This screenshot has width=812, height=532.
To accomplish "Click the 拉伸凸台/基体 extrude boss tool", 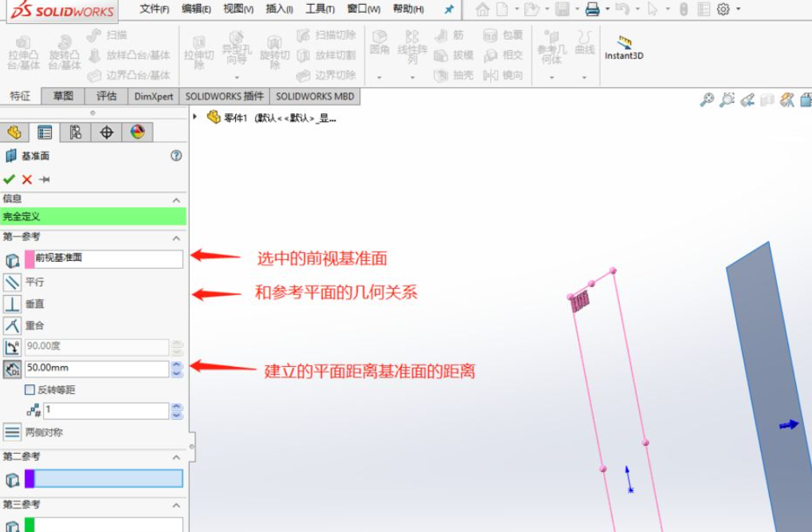I will pyautogui.click(x=23, y=53).
